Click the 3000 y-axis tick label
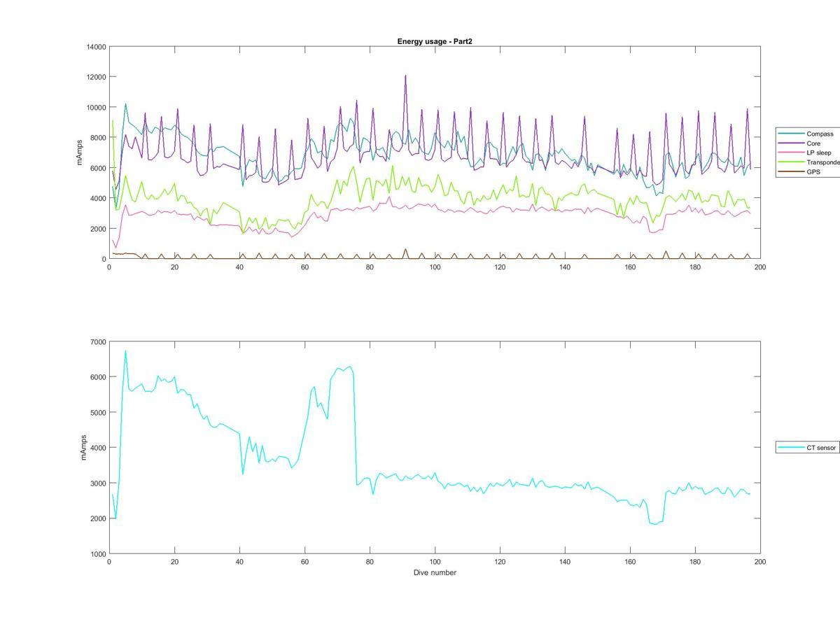Image resolution: width=840 pixels, height=622 pixels. [98, 483]
